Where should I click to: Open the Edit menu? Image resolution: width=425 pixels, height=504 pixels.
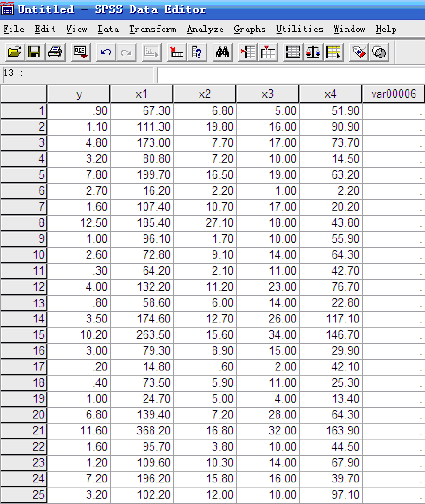click(45, 29)
